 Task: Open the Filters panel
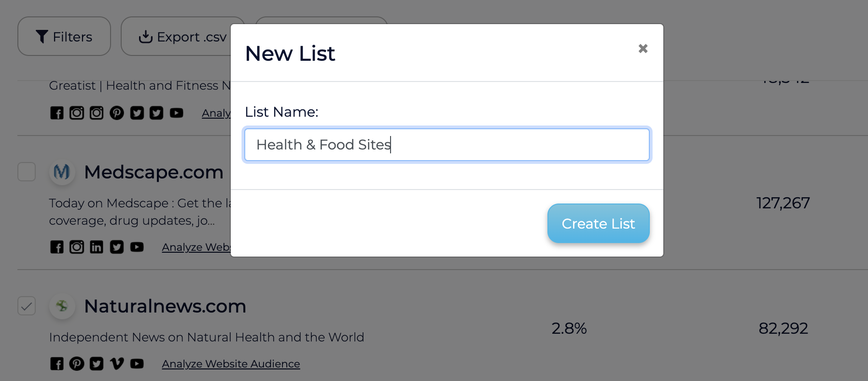(x=64, y=37)
